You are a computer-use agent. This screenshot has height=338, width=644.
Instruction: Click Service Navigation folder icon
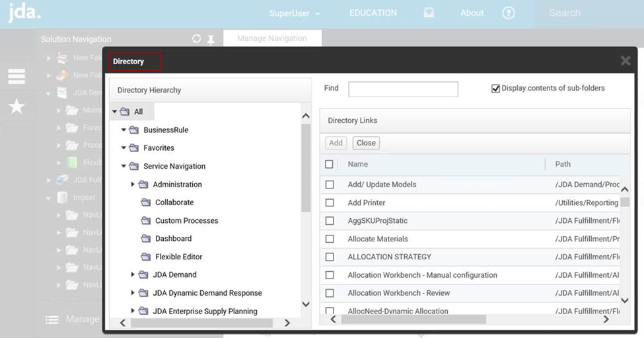134,166
